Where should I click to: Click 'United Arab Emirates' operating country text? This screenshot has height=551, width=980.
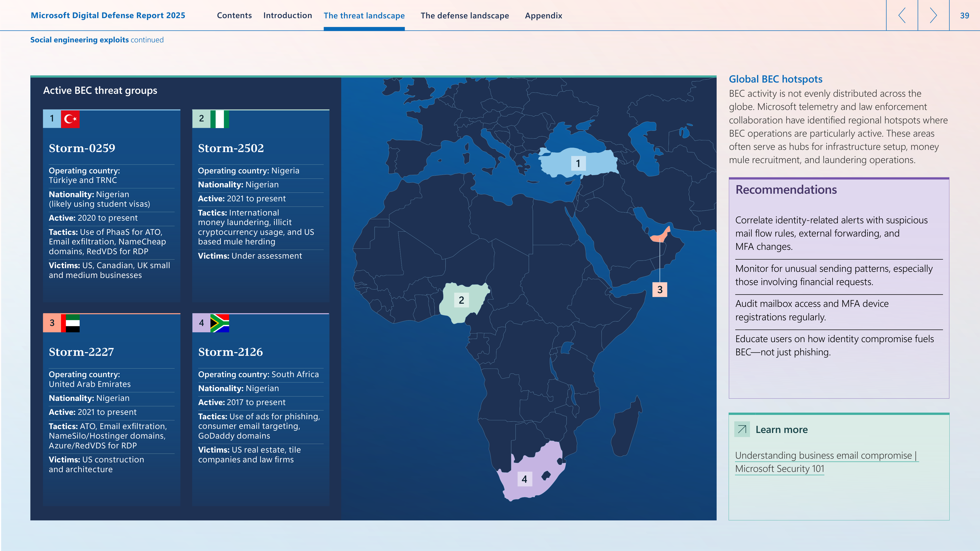click(90, 384)
